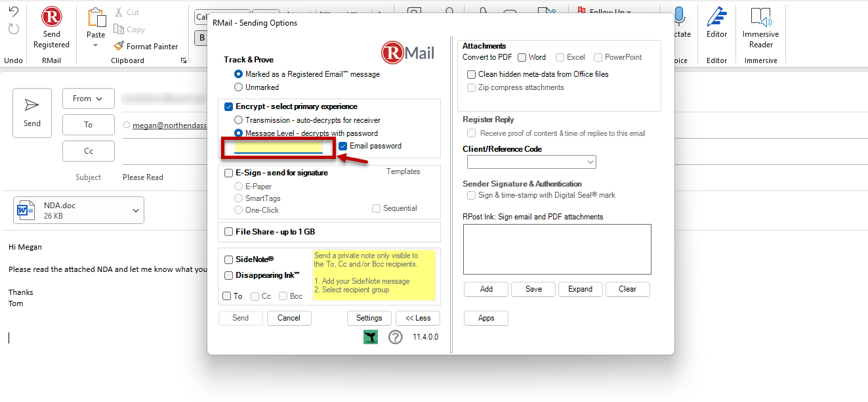This screenshot has height=402, width=868.
Task: Click the NDA.doc Word file icon
Action: pyautogui.click(x=26, y=210)
